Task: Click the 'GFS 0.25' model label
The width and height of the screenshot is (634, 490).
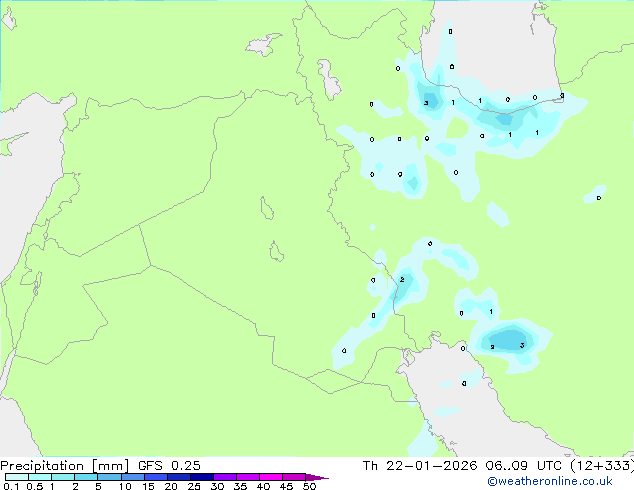Action: coord(169,466)
